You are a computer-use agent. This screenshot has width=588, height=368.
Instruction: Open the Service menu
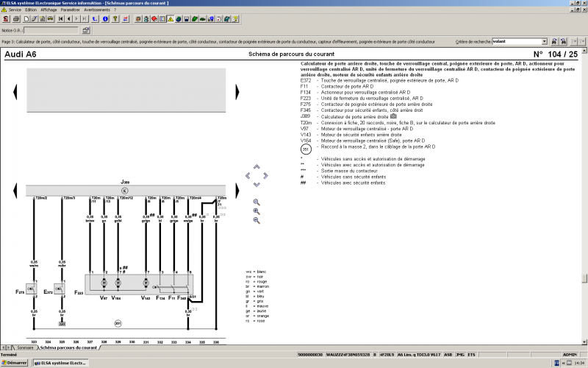[15, 10]
